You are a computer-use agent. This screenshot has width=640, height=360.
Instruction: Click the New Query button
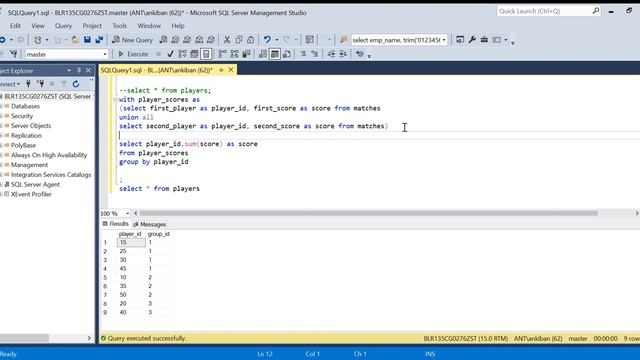(x=133, y=40)
